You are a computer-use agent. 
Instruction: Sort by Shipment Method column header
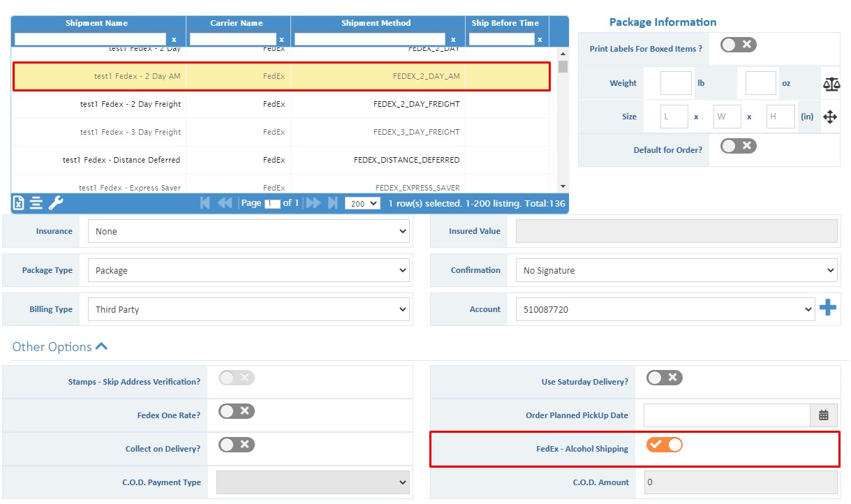click(x=376, y=23)
